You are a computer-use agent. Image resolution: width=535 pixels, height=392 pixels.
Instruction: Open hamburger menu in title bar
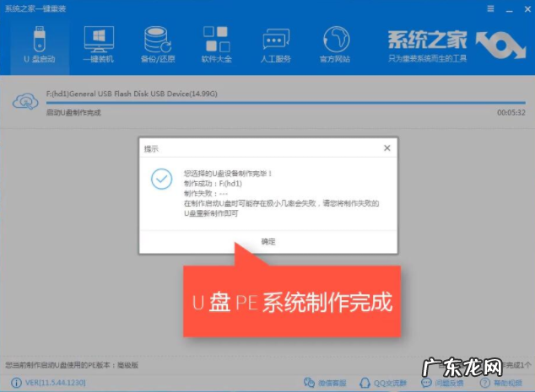click(x=490, y=8)
